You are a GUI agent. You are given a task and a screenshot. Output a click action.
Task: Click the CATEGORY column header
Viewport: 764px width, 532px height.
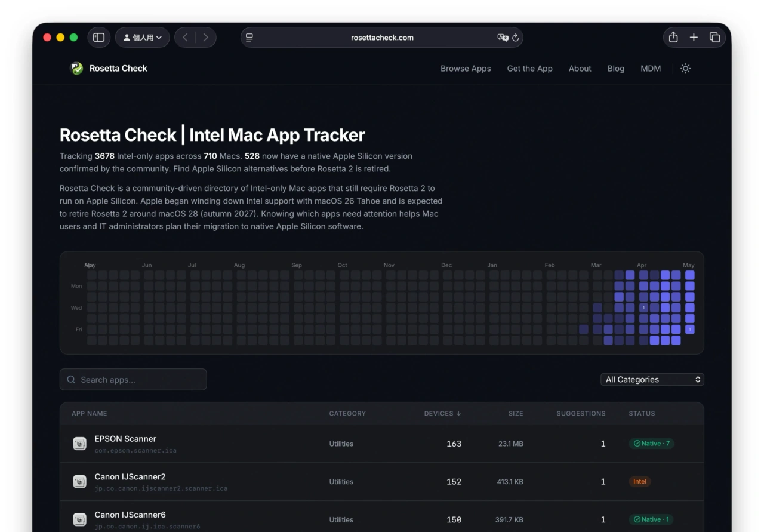347,413
